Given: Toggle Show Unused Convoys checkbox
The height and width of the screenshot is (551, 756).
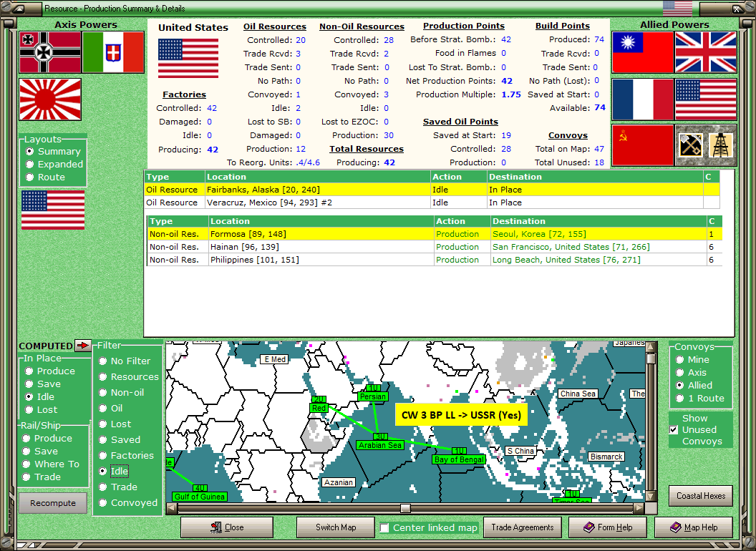Looking at the screenshot, I should tap(674, 429).
